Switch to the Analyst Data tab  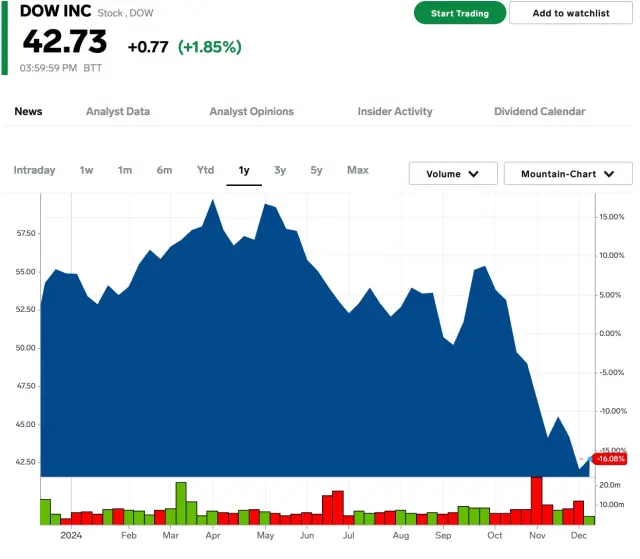pyautogui.click(x=118, y=111)
